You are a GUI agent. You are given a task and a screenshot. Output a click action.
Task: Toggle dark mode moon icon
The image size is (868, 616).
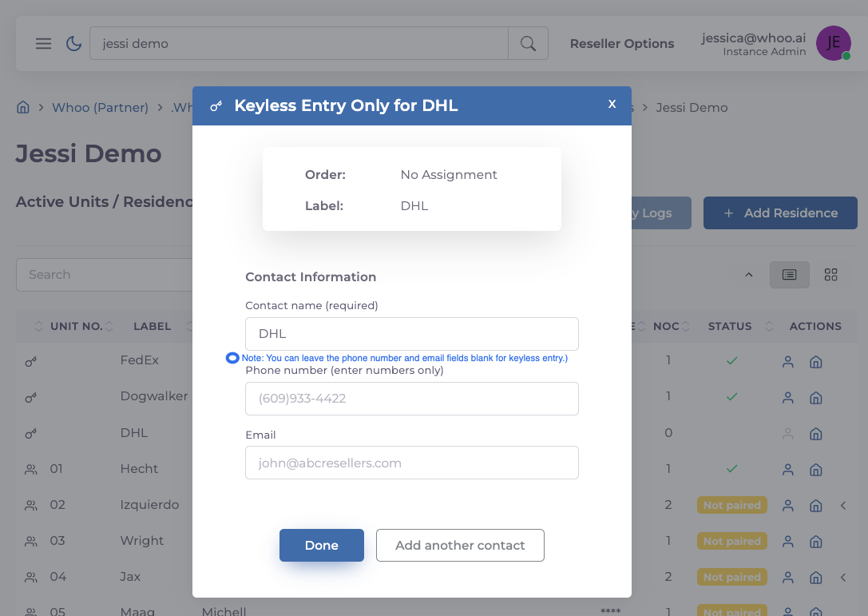73,43
